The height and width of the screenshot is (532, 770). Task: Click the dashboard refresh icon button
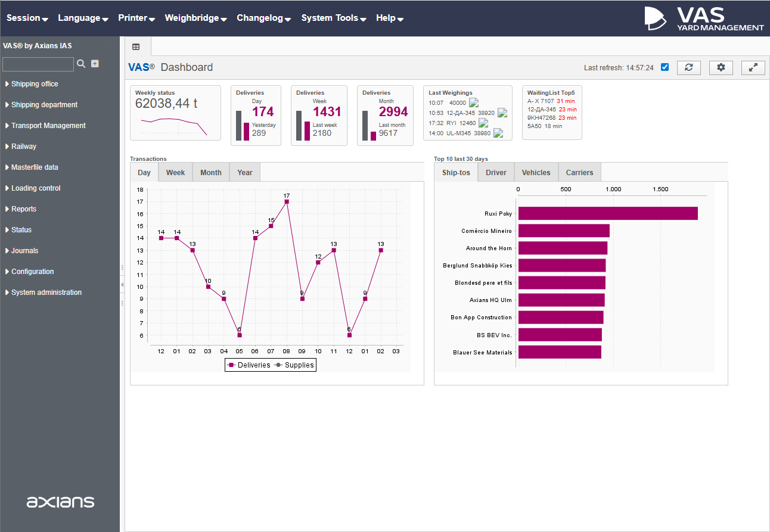point(688,67)
